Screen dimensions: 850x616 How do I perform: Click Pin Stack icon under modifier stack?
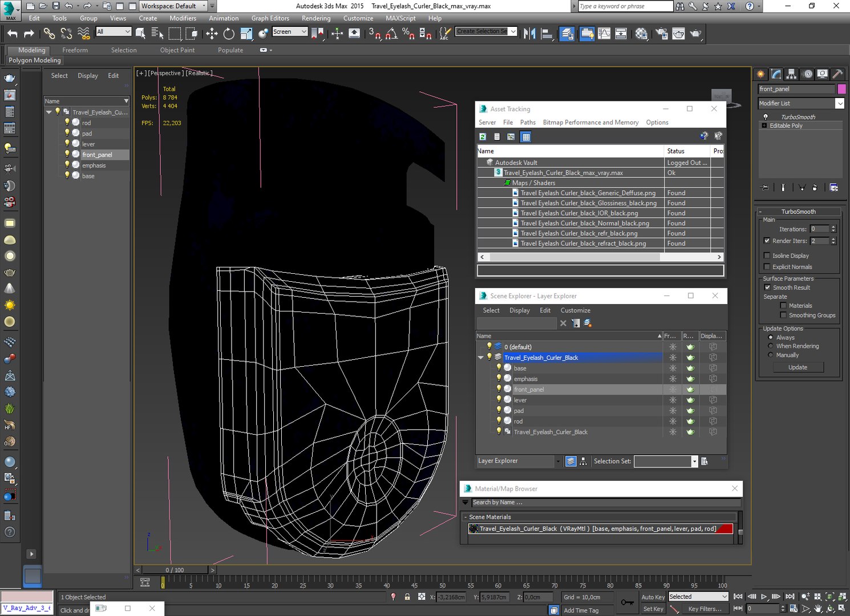(x=765, y=187)
